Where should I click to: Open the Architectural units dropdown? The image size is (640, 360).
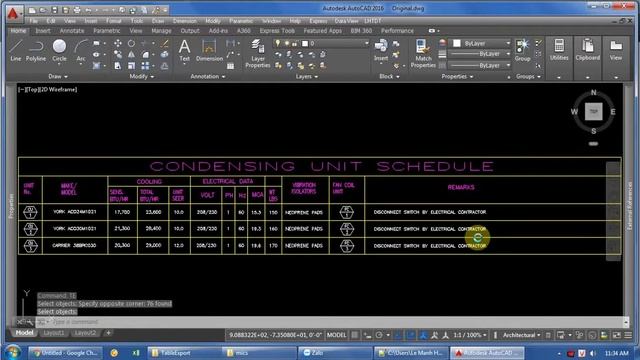522,335
